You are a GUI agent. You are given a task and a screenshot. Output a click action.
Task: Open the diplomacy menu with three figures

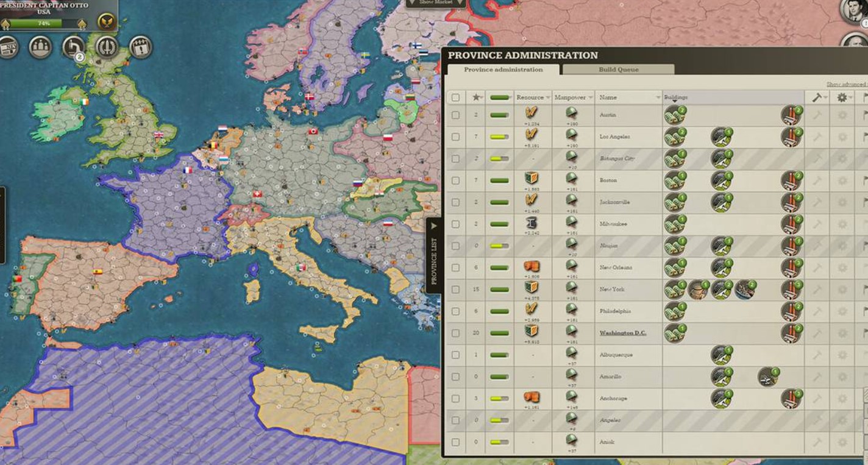pos(41,47)
